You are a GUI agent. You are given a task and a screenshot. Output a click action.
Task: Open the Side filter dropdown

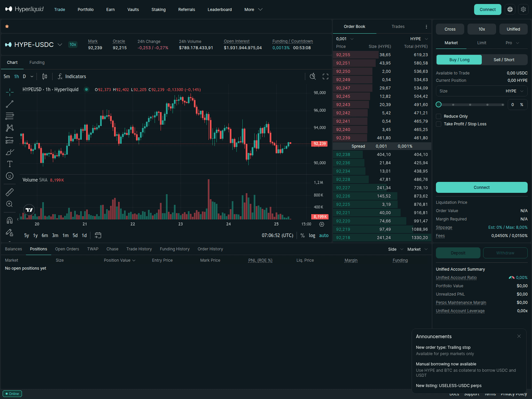pos(395,249)
